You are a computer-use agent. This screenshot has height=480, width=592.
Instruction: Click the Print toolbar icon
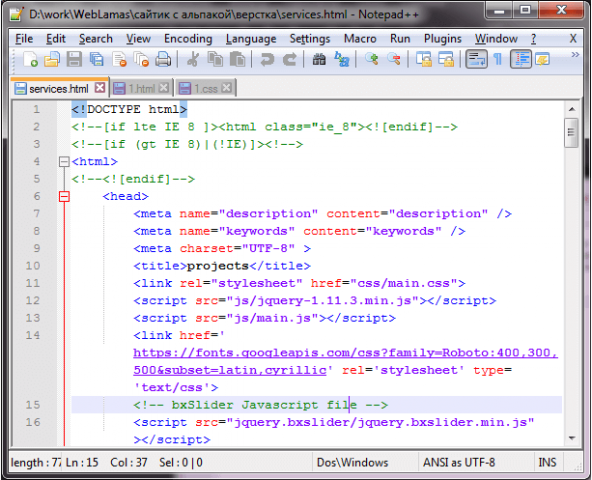click(163, 59)
